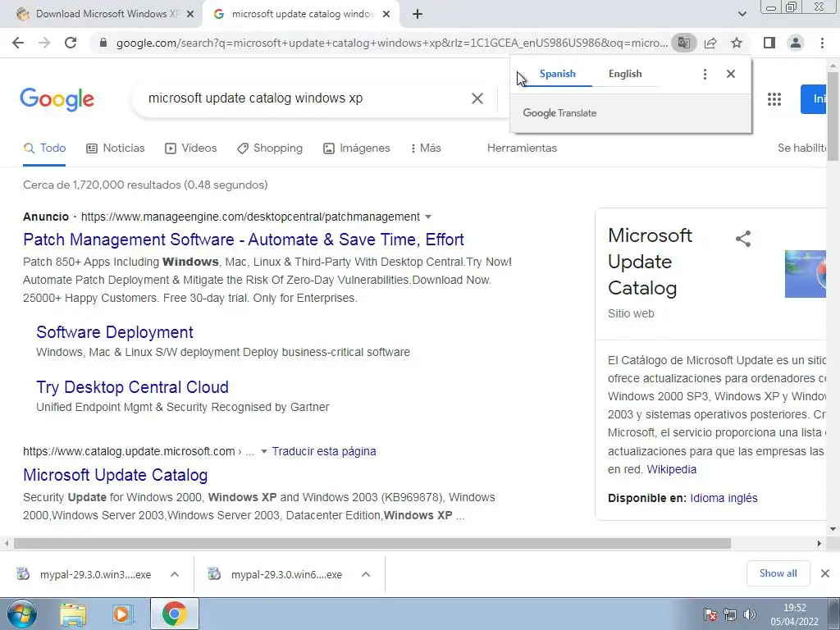
Task: Select Spanish in the translate popup
Action: (x=557, y=74)
